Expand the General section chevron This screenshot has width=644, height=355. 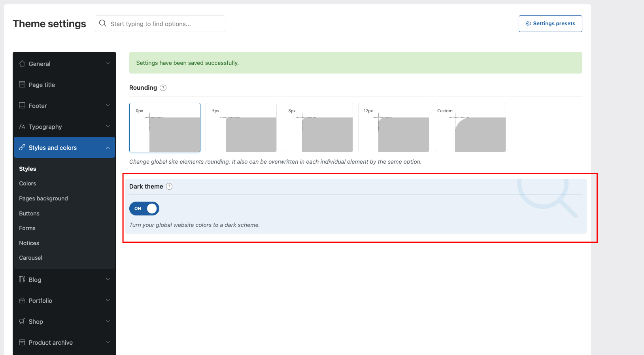[108, 64]
